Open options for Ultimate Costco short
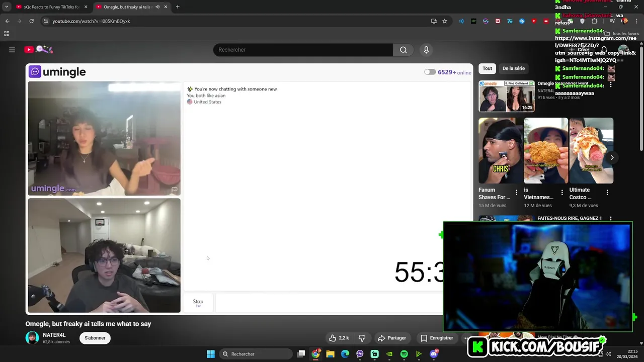 pos(607,193)
